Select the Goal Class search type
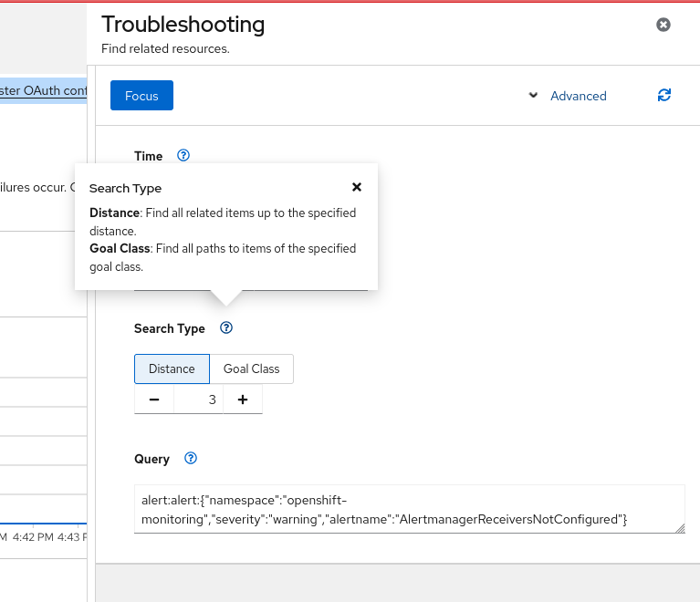The image size is (700, 602). [251, 369]
